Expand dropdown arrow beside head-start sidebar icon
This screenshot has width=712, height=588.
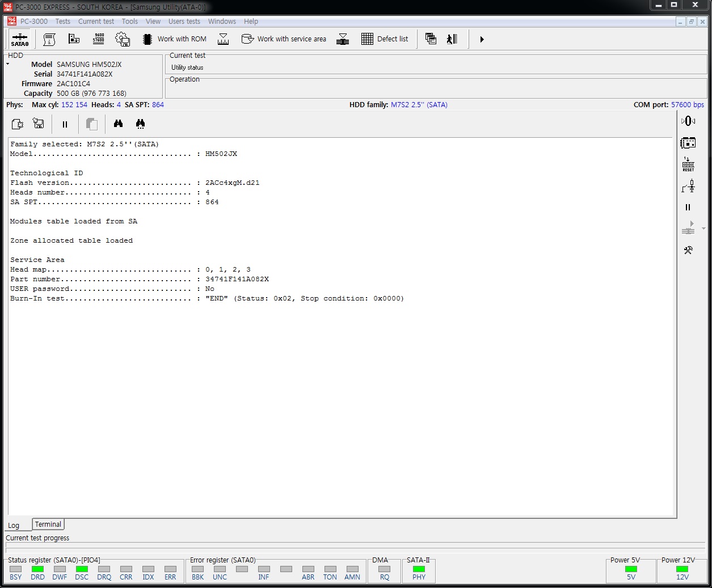pyautogui.click(x=703, y=229)
